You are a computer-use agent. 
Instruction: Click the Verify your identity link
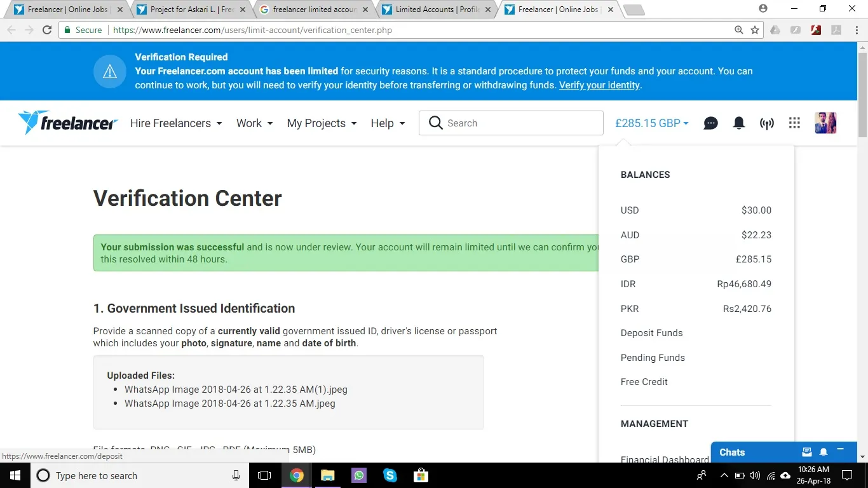click(x=599, y=85)
